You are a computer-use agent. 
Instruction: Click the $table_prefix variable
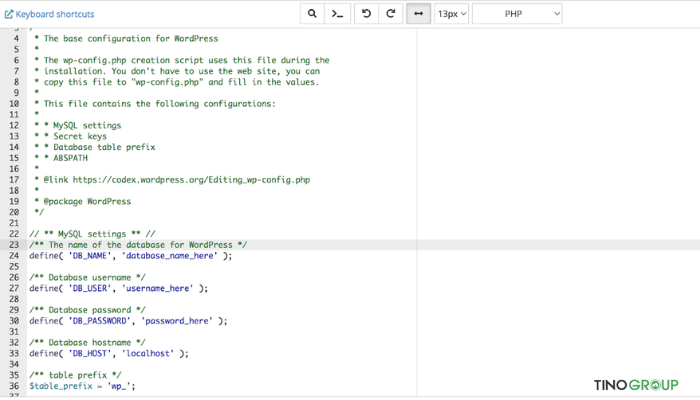[61, 386]
